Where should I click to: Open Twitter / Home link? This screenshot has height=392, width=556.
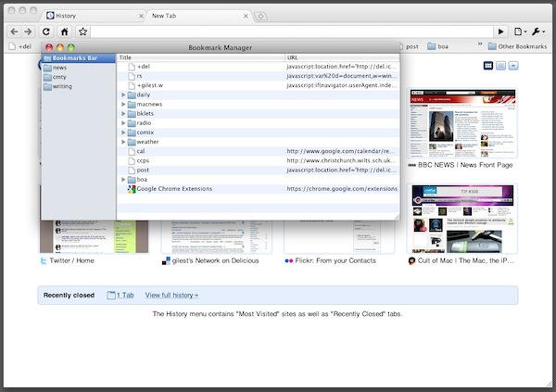[71, 260]
